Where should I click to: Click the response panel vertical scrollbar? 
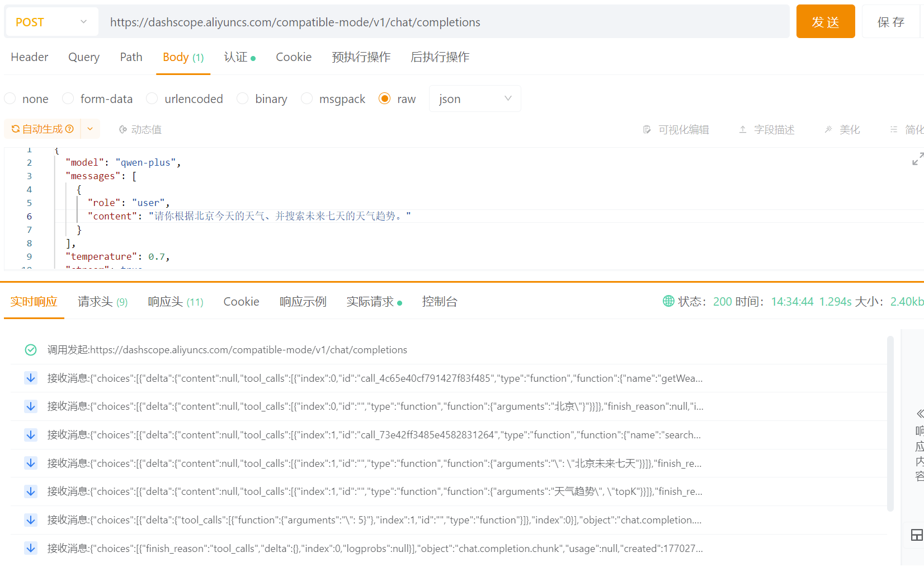[890, 424]
